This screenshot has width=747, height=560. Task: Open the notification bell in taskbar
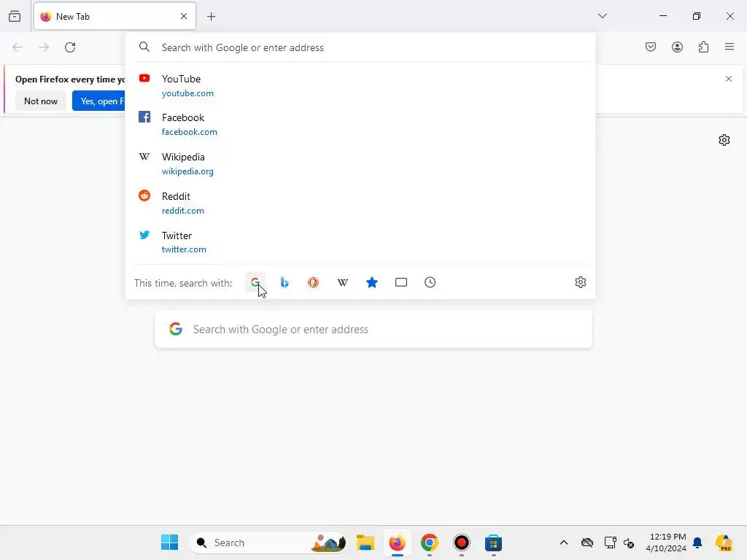click(x=697, y=542)
